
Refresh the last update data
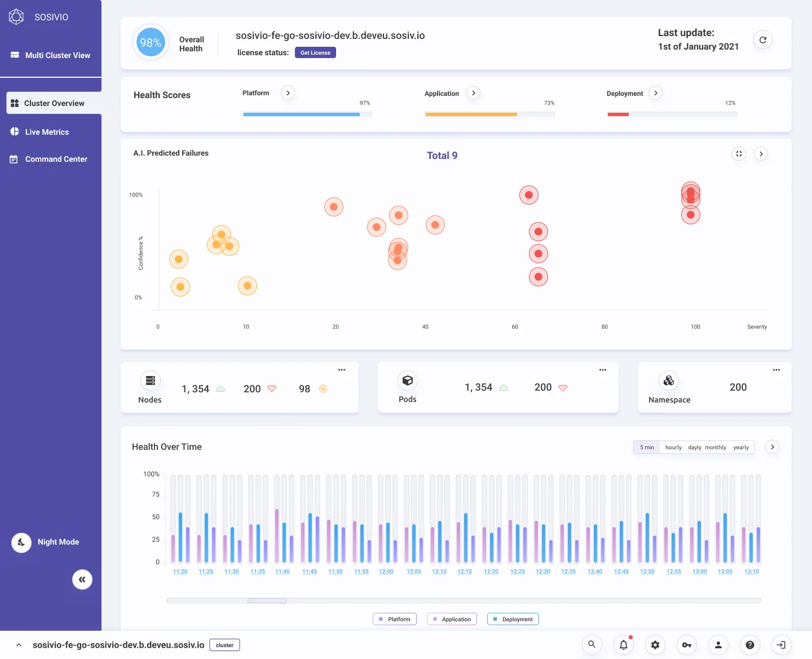click(763, 40)
